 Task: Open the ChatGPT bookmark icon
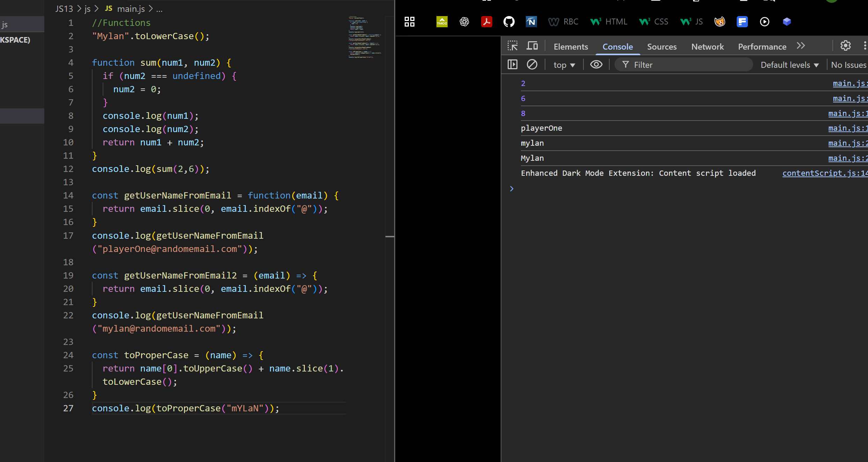coord(464,22)
